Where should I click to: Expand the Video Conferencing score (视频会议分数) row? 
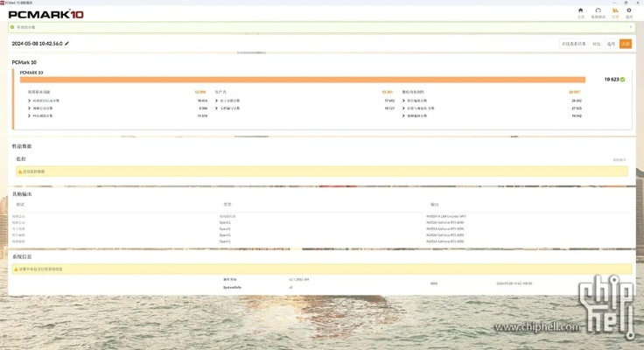tap(29, 108)
